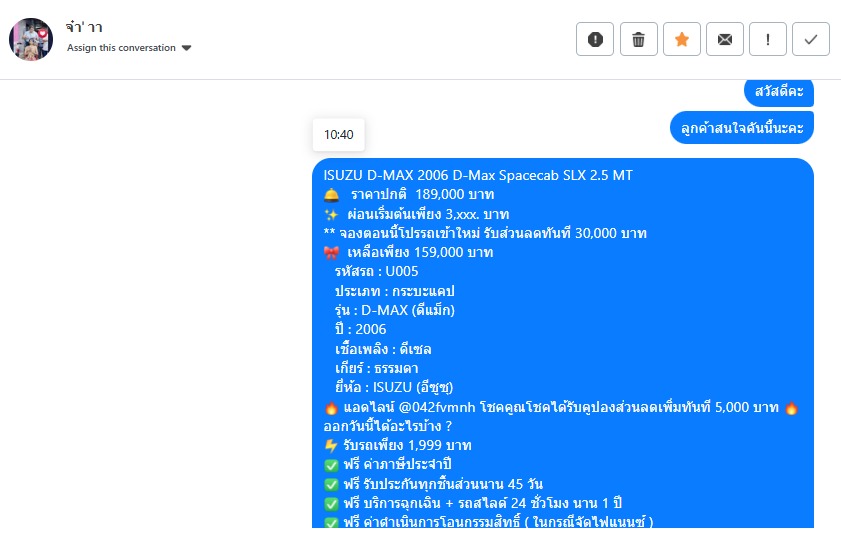Open the Assign this conversation dropdown
Screen dimensions: 841x538
click(x=129, y=48)
